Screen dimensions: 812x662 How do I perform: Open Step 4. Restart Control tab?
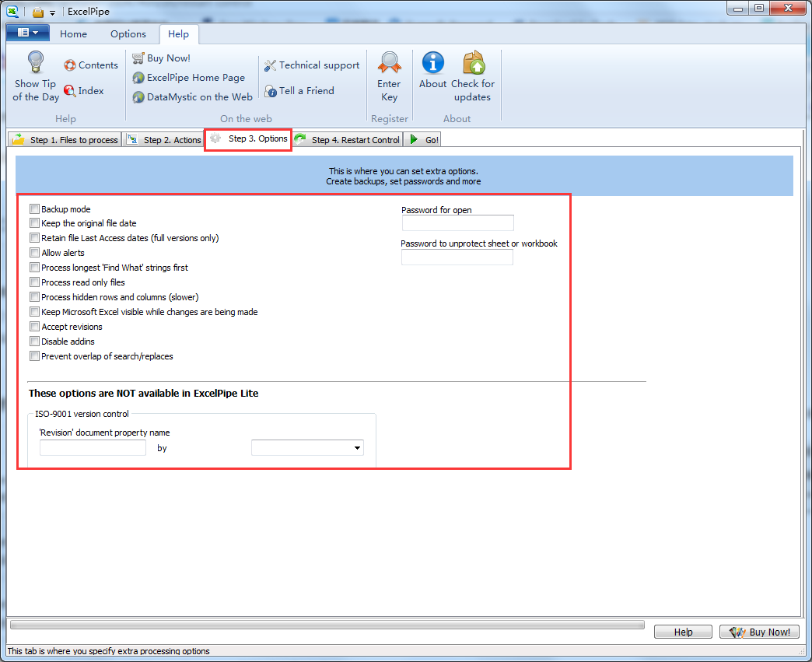pyautogui.click(x=348, y=140)
